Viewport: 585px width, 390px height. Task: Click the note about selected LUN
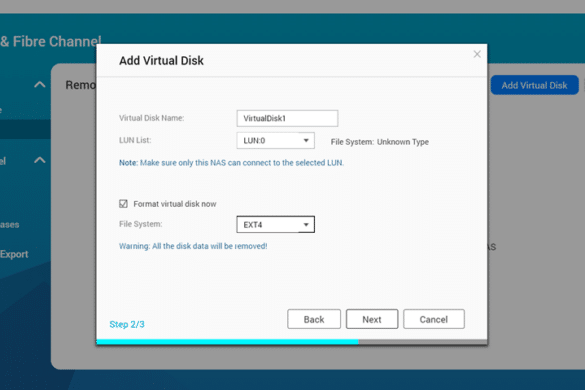(x=231, y=163)
